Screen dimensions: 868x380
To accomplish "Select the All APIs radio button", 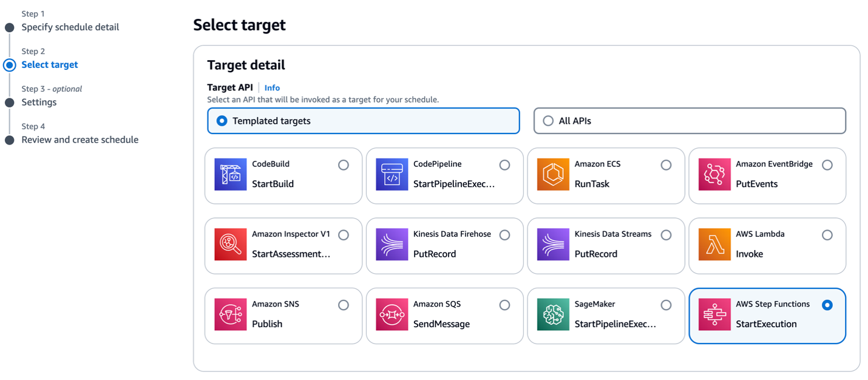I will click(x=548, y=121).
